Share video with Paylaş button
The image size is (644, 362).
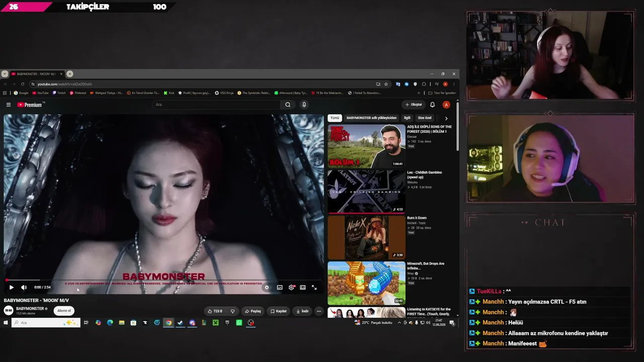click(253, 311)
